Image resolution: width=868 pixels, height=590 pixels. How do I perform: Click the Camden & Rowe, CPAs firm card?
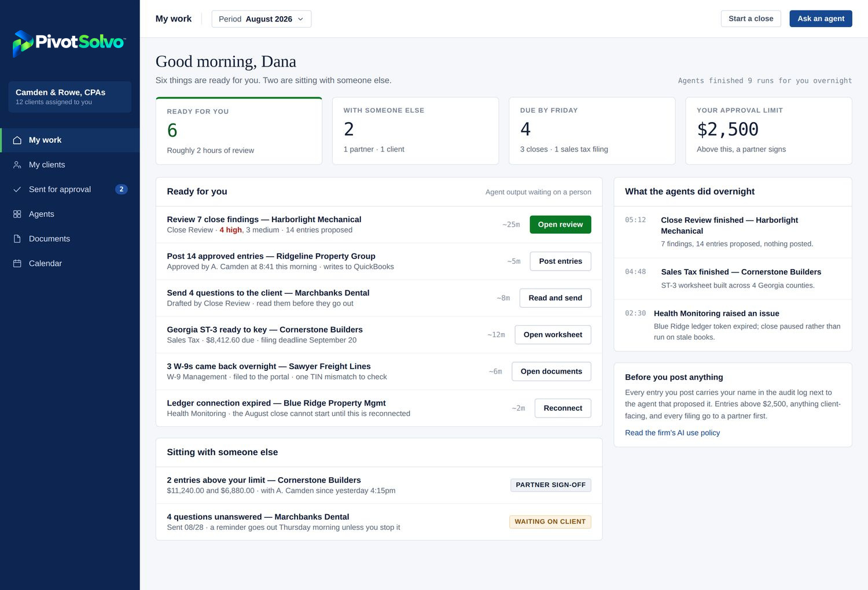coord(70,97)
